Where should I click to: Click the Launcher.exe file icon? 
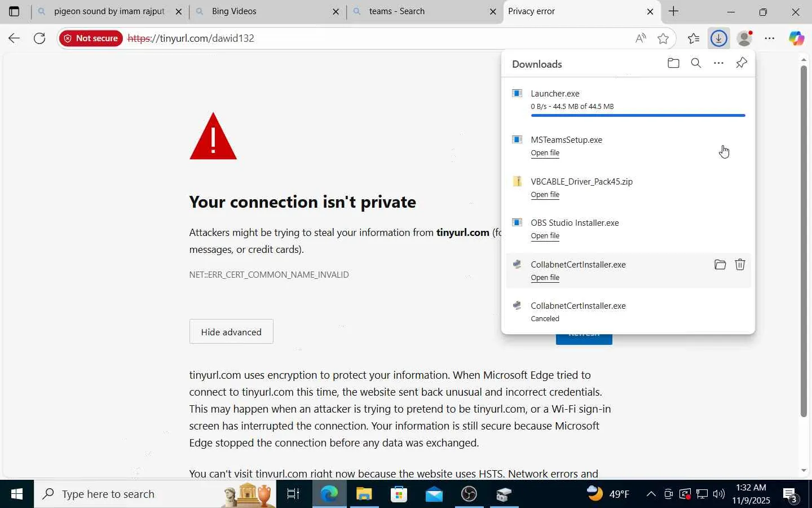pos(517,93)
